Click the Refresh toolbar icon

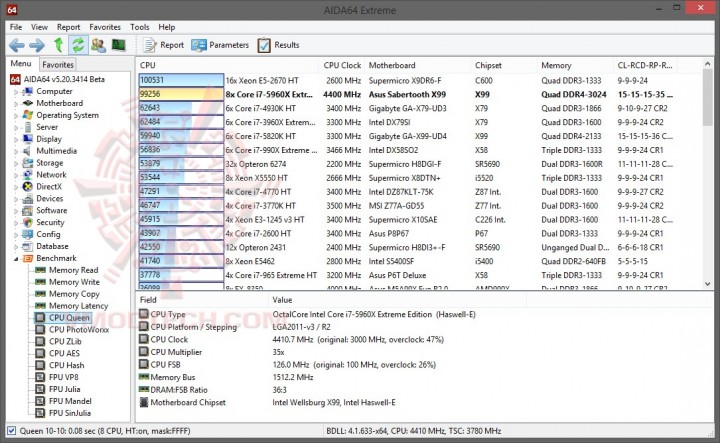click(78, 45)
